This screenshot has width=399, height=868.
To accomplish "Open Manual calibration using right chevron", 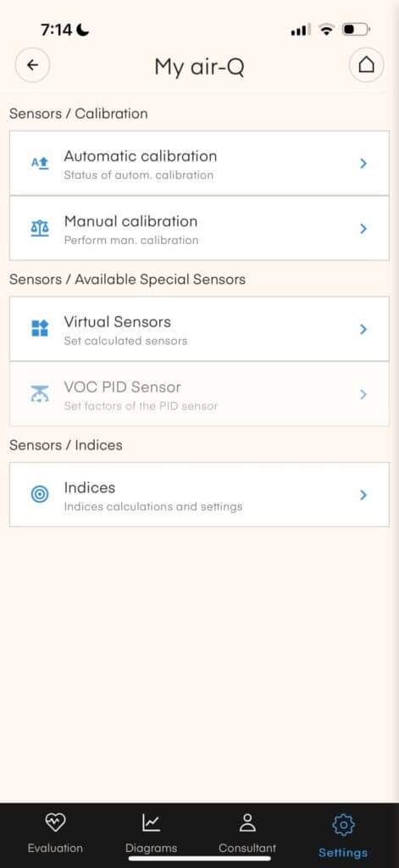I will (363, 228).
